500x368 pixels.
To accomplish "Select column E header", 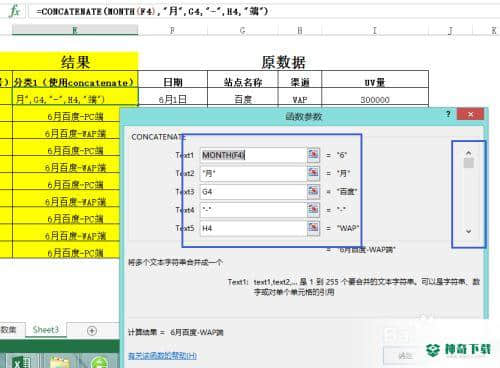I will 75,30.
